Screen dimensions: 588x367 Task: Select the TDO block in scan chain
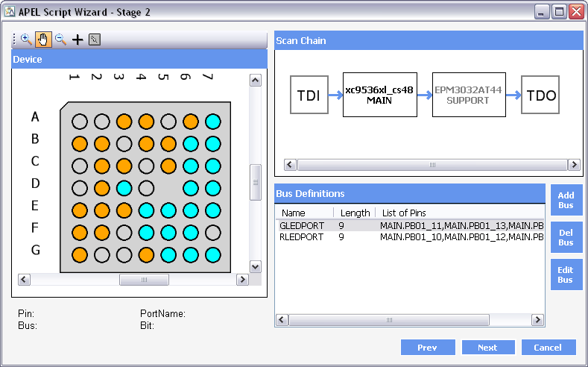tap(540, 95)
